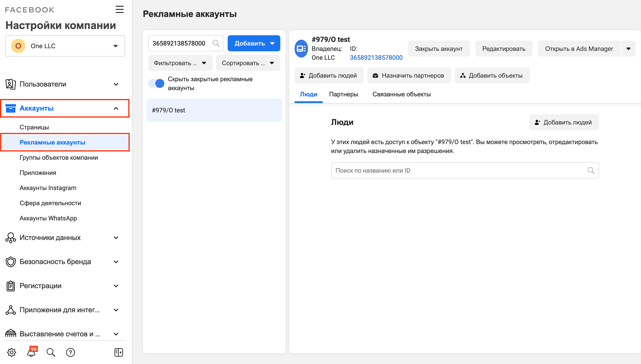Screen dimensions: 641x364
Task: Focus the Поиск по названию или ID field
Action: click(x=465, y=170)
